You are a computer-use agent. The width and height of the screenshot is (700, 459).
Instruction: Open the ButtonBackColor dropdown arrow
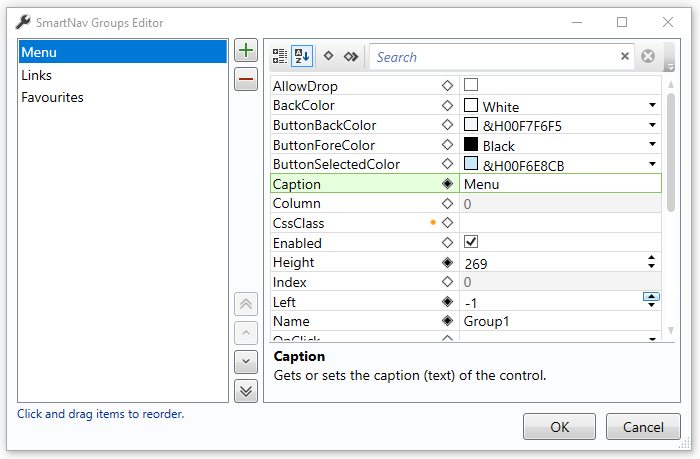[652, 125]
